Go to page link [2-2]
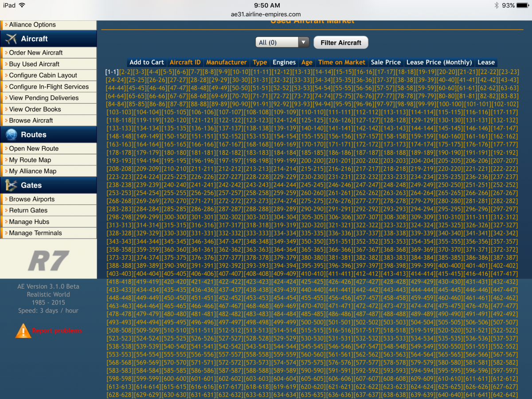Screen dimensions: 532x399 126,72
